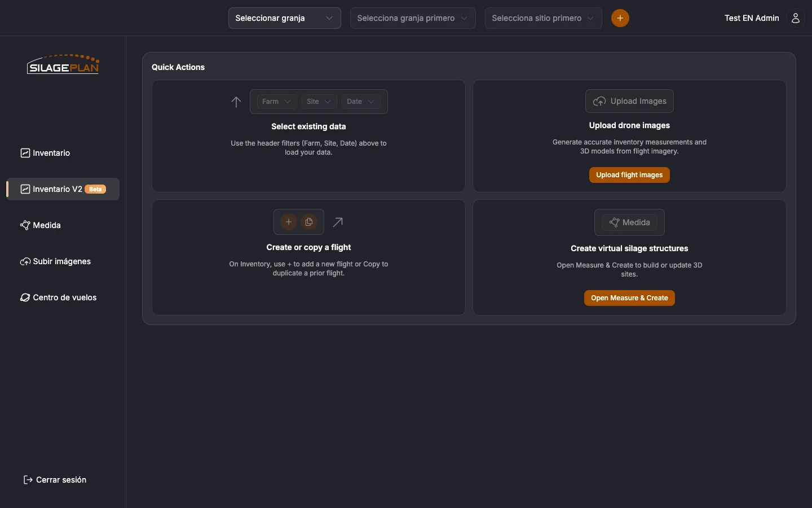The height and width of the screenshot is (508, 812).
Task: Click the Medida polygon icon in sidebar
Action: pos(25,225)
